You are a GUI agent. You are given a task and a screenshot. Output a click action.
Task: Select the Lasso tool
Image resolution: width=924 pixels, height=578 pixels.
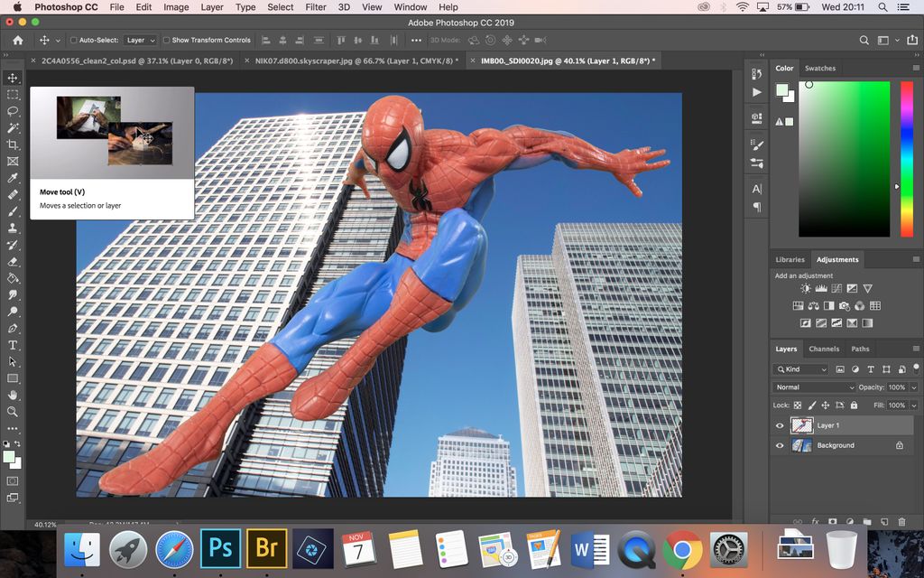13,110
